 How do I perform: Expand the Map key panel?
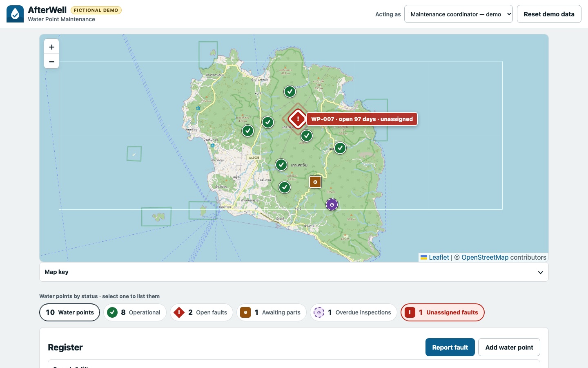coord(294,272)
